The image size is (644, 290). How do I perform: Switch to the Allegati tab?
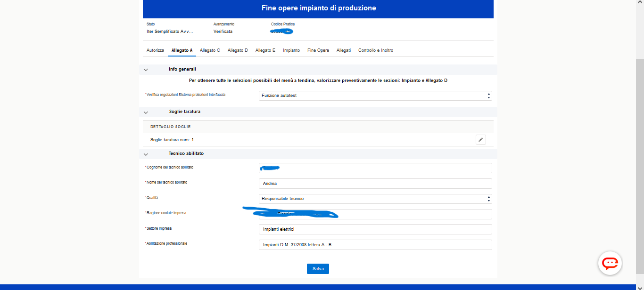point(344,50)
